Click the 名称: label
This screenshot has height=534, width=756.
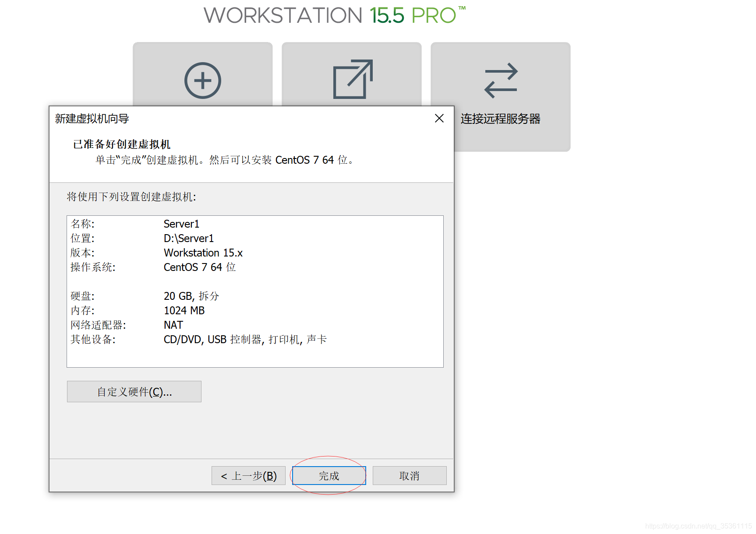[82, 224]
